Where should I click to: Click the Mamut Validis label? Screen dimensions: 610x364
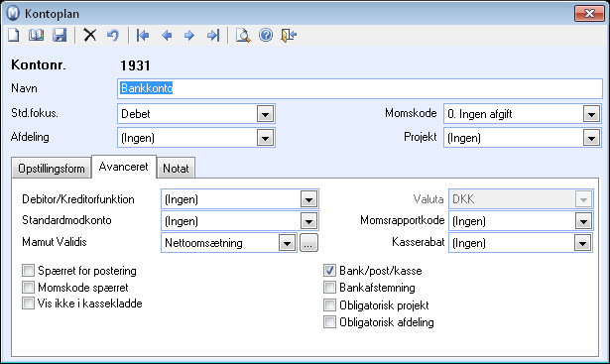tap(55, 242)
